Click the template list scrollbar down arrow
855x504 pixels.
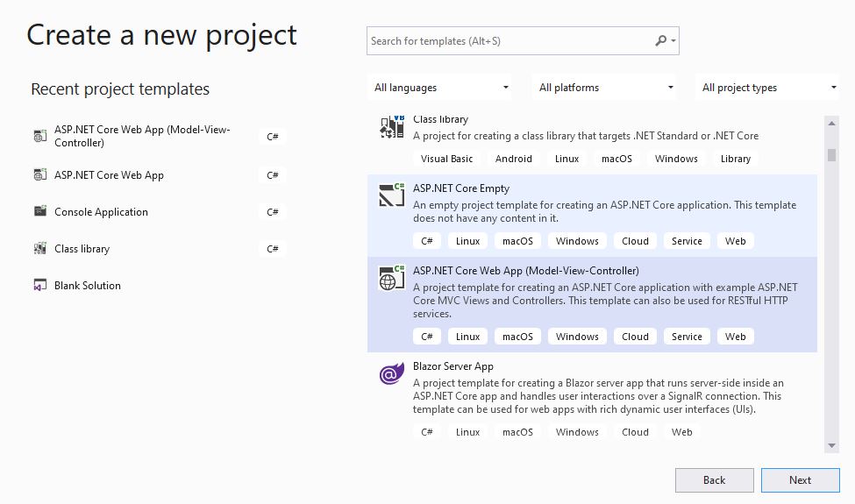click(831, 445)
